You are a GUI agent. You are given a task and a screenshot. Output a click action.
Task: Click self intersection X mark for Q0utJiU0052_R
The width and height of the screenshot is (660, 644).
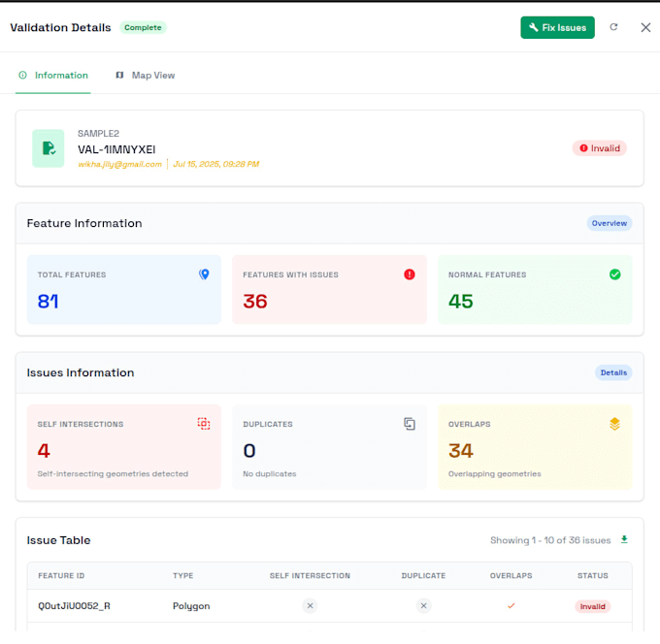(x=310, y=606)
